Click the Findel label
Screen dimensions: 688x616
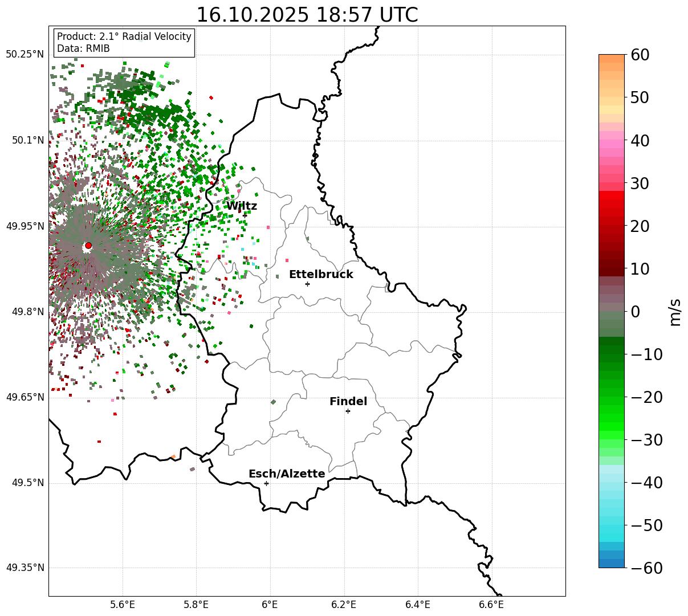point(348,401)
